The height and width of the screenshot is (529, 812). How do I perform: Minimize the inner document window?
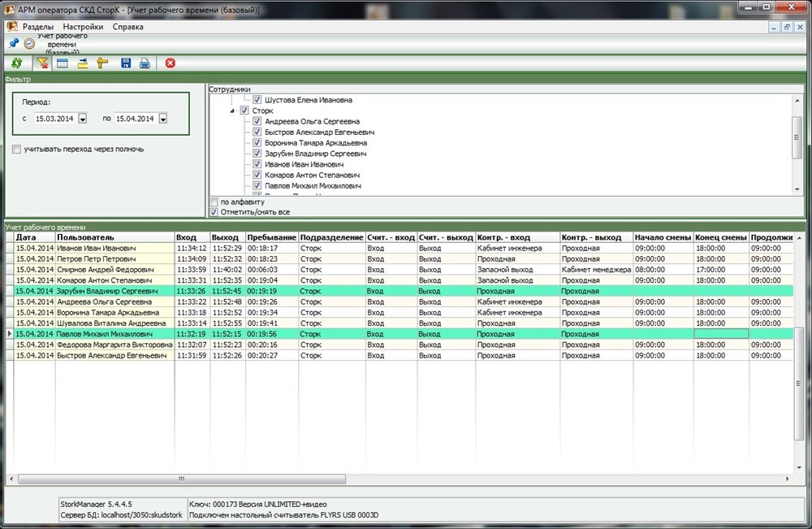point(774,27)
